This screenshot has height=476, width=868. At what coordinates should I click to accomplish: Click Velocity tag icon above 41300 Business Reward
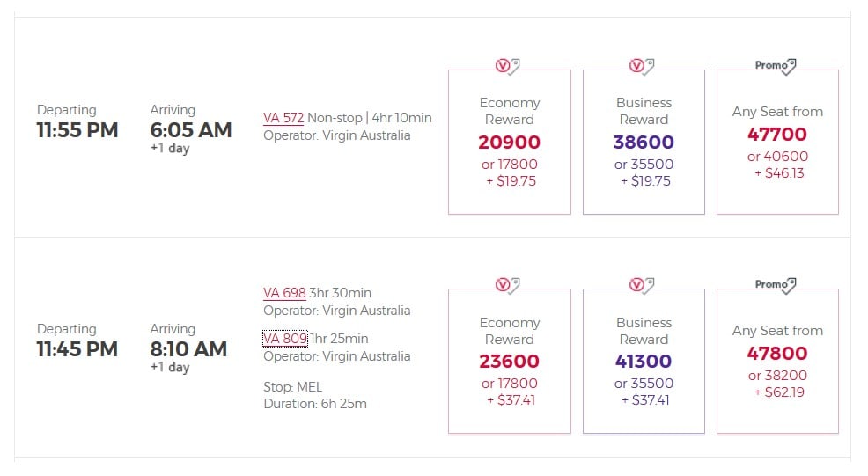click(642, 286)
